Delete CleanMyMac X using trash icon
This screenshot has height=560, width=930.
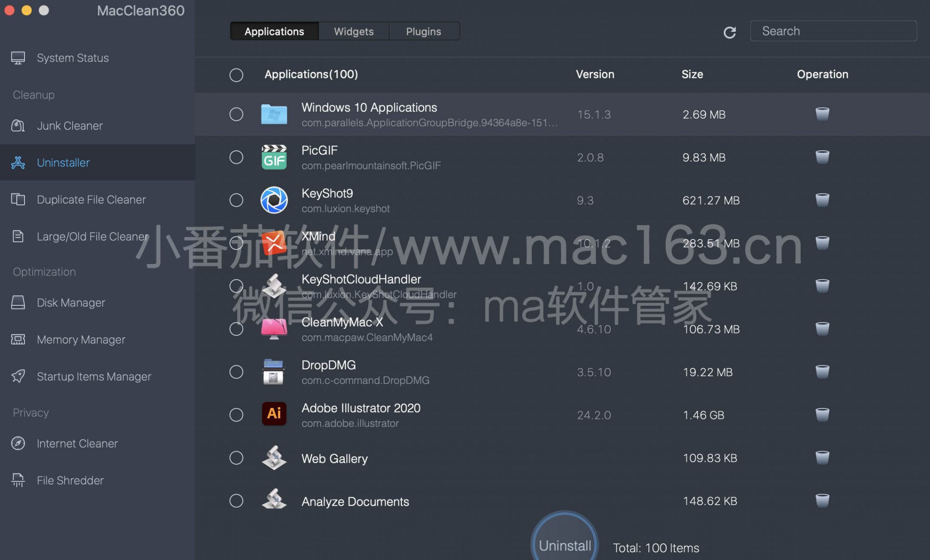(x=822, y=329)
